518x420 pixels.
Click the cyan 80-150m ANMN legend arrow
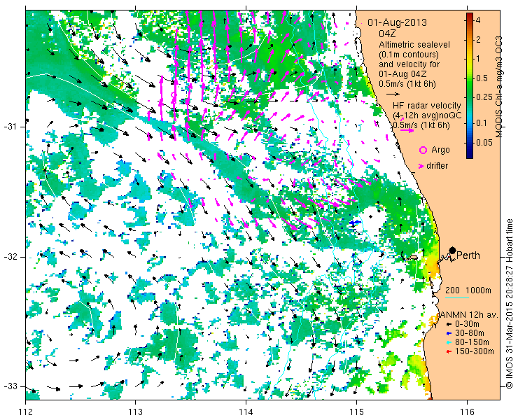click(448, 343)
